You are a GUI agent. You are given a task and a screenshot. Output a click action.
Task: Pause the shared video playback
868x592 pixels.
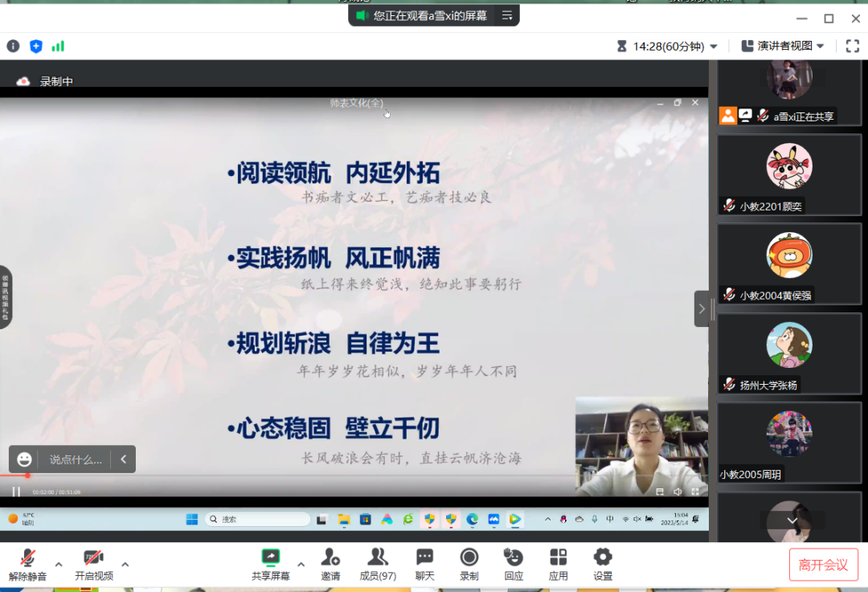click(x=16, y=492)
